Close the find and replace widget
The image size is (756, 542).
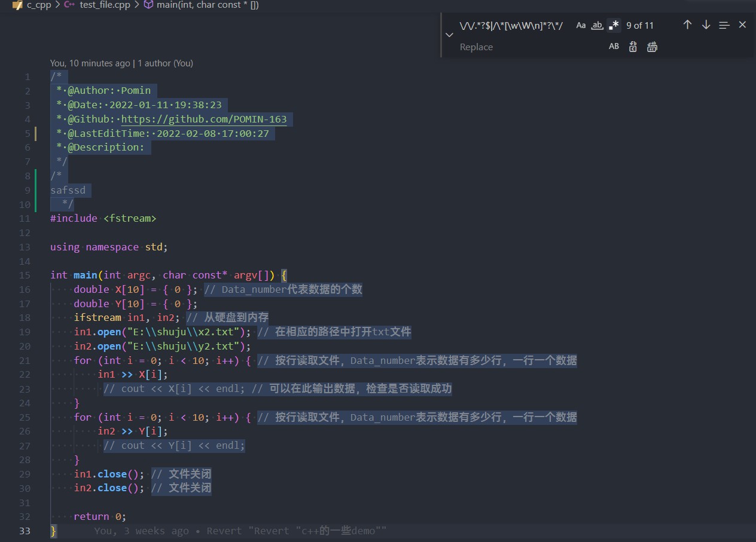(x=742, y=25)
